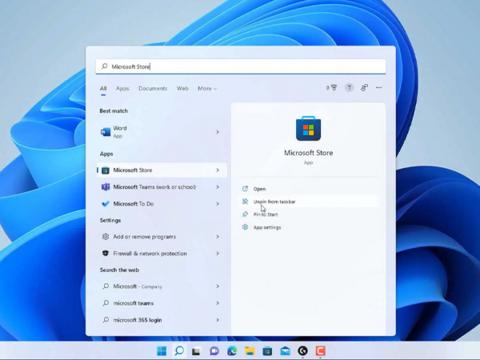
Task: Open the red Camtasia icon in taskbar
Action: click(x=320, y=351)
